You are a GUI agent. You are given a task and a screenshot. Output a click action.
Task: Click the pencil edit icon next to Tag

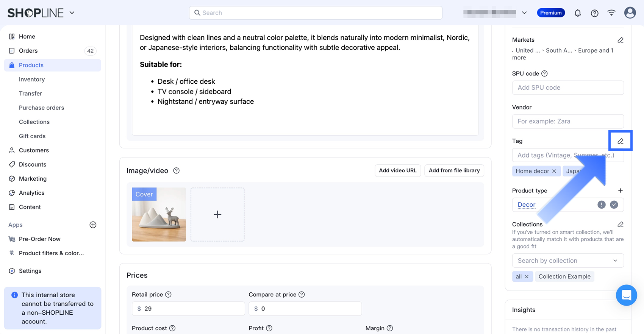(x=620, y=141)
